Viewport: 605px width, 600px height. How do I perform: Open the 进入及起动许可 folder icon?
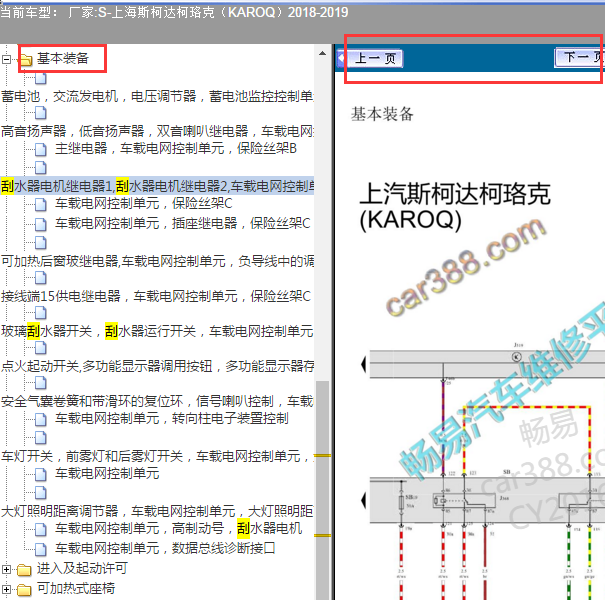coord(24,570)
